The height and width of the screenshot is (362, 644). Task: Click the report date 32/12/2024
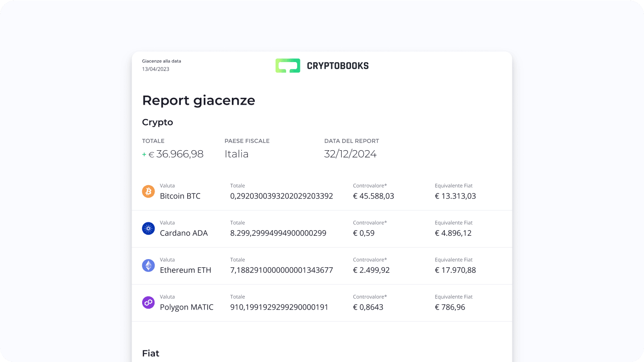(x=350, y=154)
